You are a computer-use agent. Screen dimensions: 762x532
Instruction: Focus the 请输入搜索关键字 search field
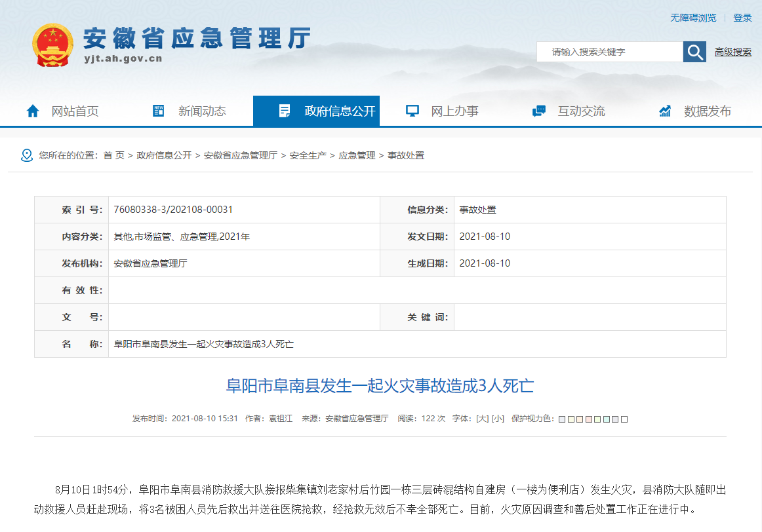click(609, 52)
